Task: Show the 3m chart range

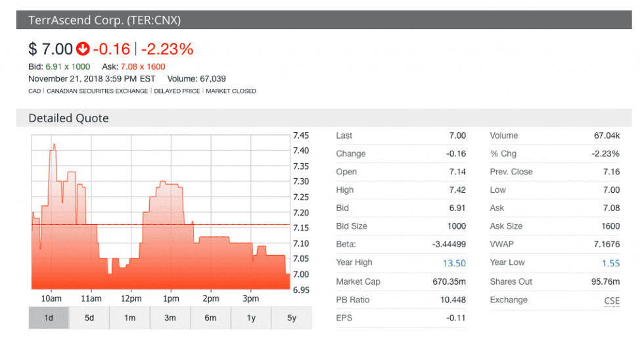Action: coord(170,318)
